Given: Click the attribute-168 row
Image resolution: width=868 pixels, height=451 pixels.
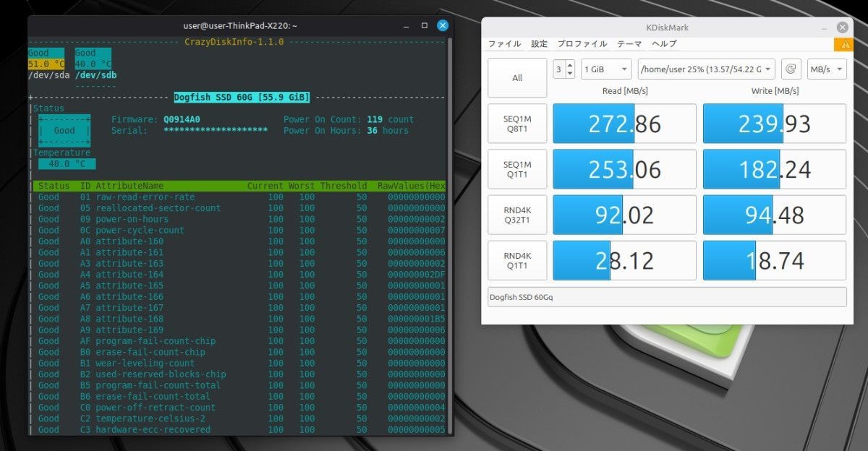Looking at the screenshot, I should tap(239, 319).
